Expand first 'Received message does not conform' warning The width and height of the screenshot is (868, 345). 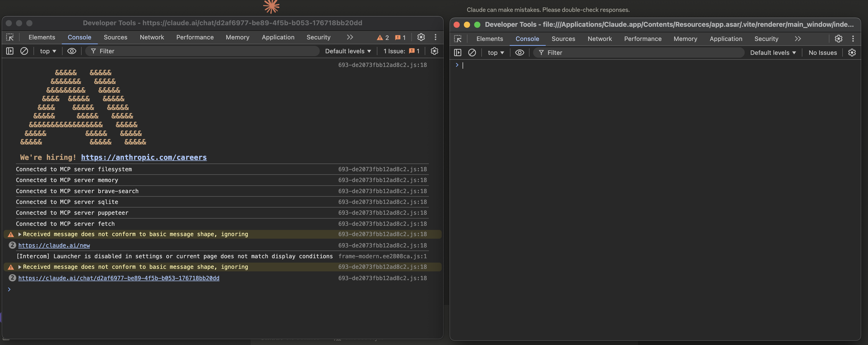coord(20,234)
